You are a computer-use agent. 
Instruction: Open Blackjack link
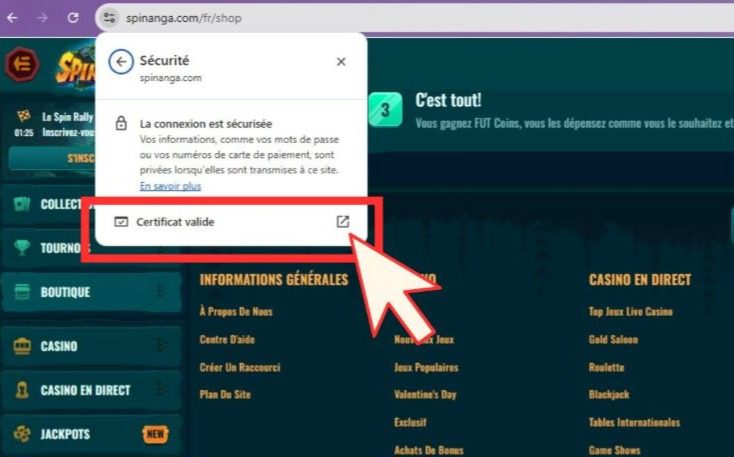coord(609,394)
